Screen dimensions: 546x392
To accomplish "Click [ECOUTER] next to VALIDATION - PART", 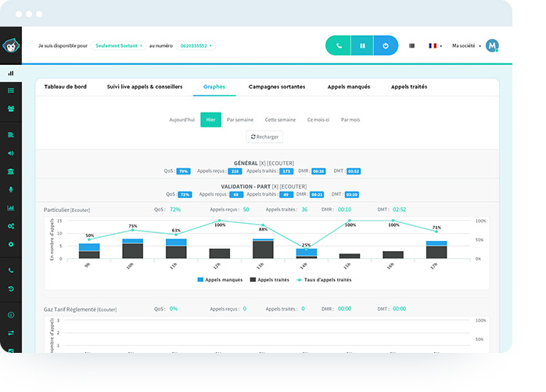I will [293, 186].
